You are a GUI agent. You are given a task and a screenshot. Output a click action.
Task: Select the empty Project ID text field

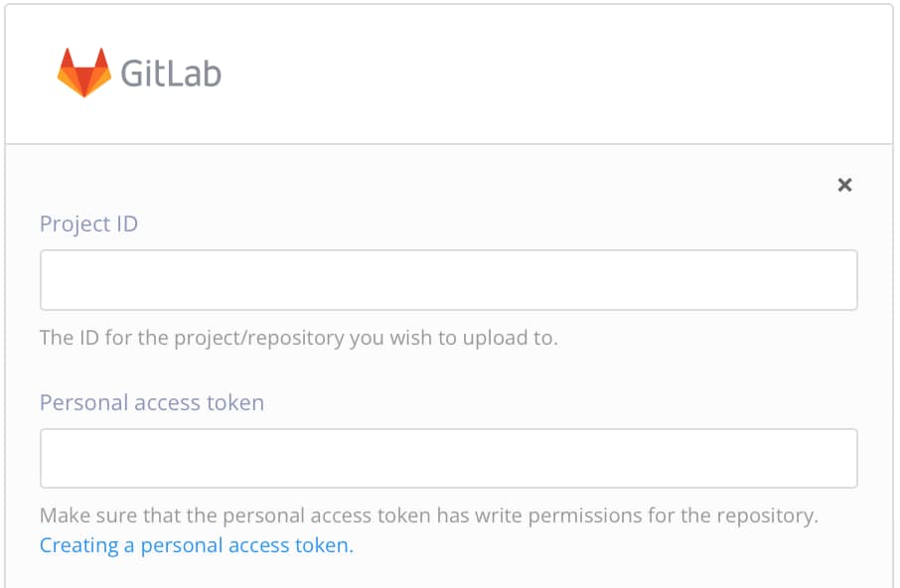[449, 279]
